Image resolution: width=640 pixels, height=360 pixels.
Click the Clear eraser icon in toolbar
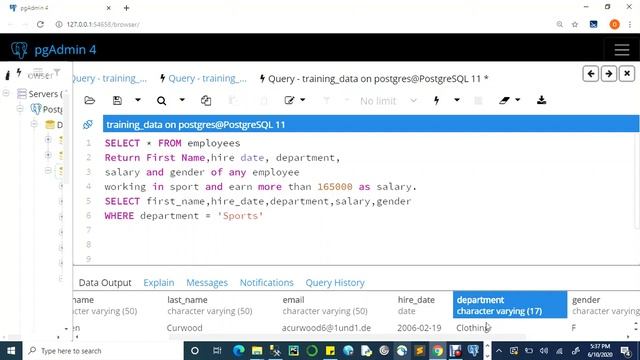[504, 100]
